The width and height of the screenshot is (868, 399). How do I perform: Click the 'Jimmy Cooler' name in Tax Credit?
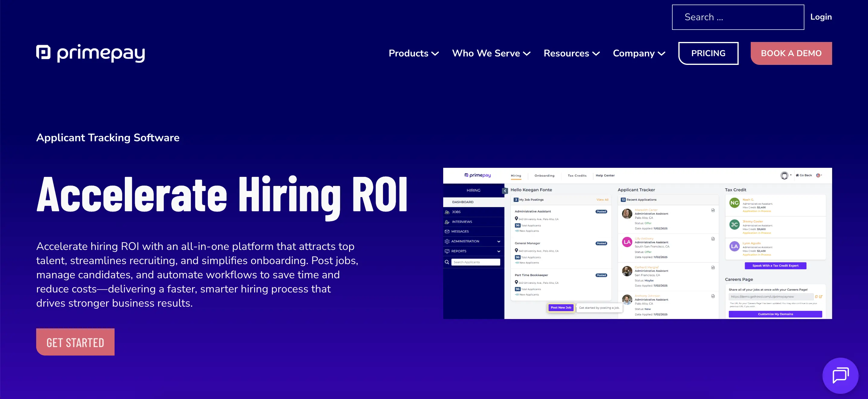pos(753,222)
